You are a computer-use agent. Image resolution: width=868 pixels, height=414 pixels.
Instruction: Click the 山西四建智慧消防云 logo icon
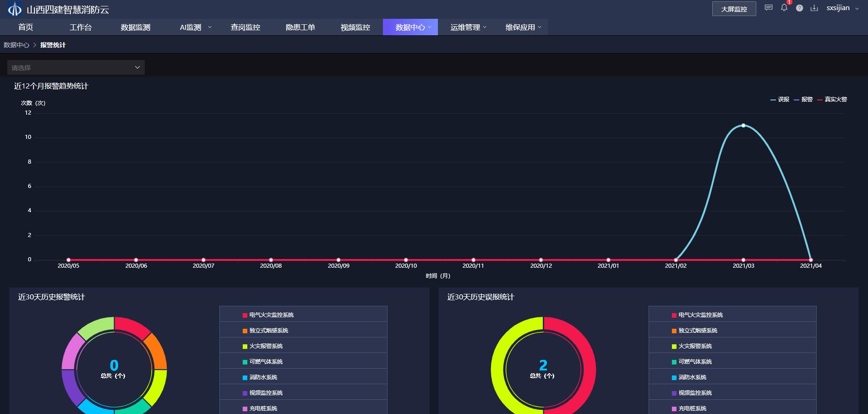tap(15, 9)
